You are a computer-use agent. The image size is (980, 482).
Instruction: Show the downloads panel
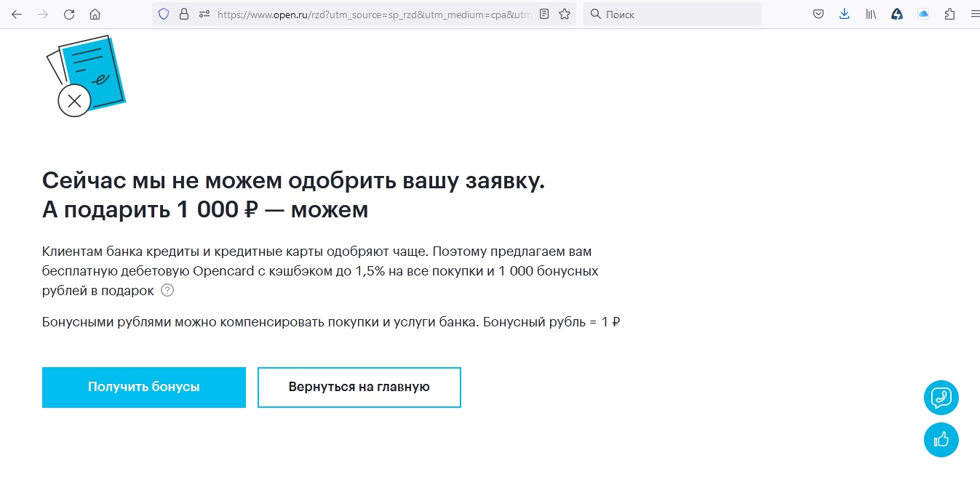tap(844, 14)
